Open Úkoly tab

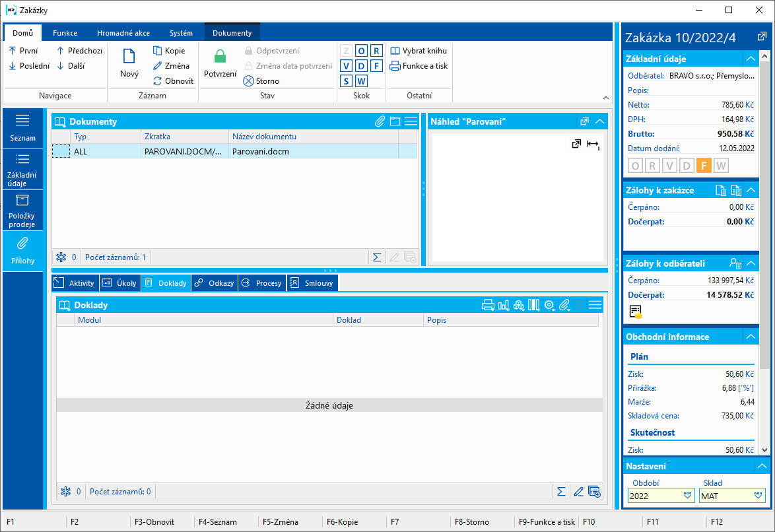pos(119,283)
